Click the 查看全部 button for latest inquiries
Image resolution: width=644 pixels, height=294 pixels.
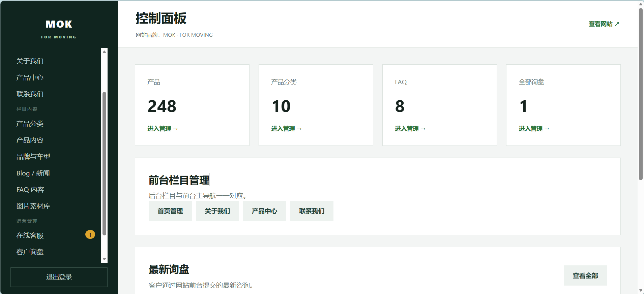[x=585, y=275]
